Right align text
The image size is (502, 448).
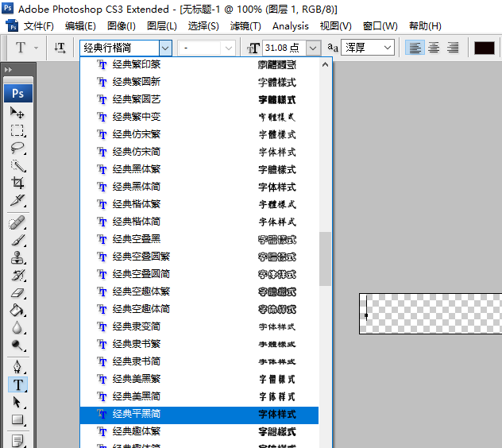tap(453, 48)
